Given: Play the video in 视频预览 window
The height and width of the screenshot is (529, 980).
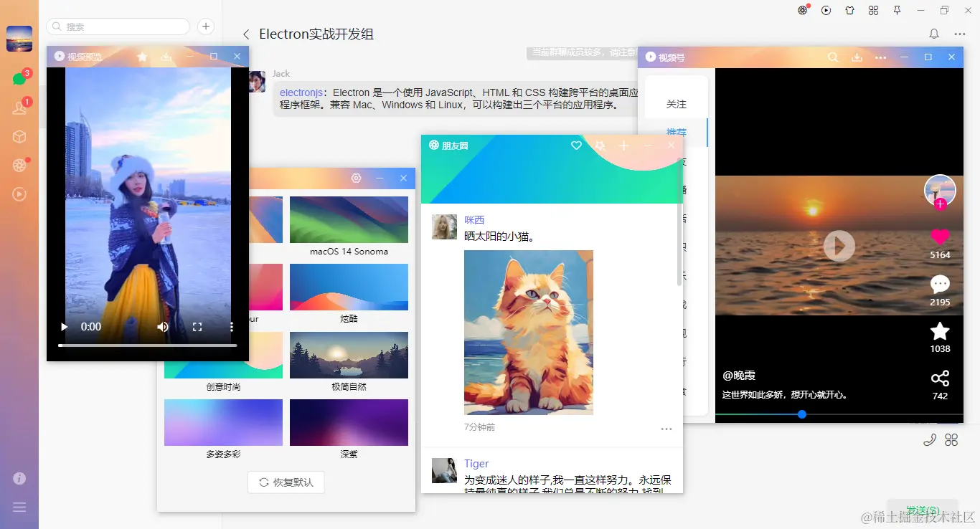Looking at the screenshot, I should tap(65, 327).
